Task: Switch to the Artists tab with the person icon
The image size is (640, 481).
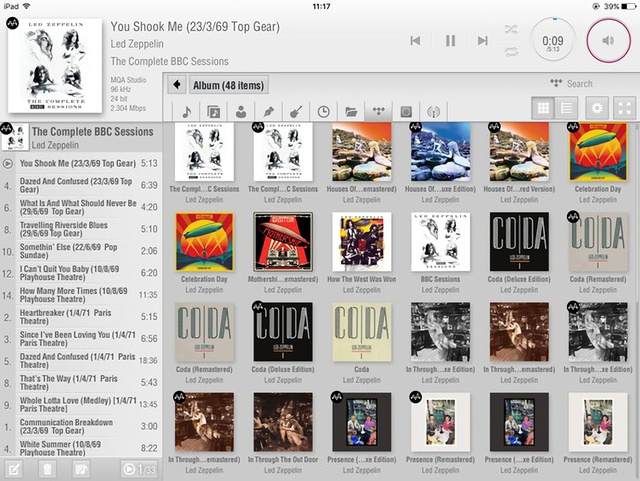Action: 241,111
